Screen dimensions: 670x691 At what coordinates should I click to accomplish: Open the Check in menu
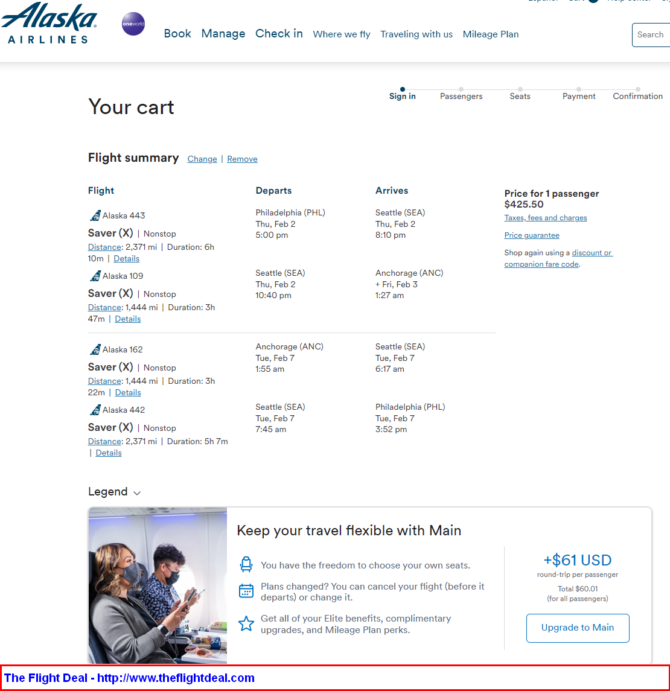point(279,33)
